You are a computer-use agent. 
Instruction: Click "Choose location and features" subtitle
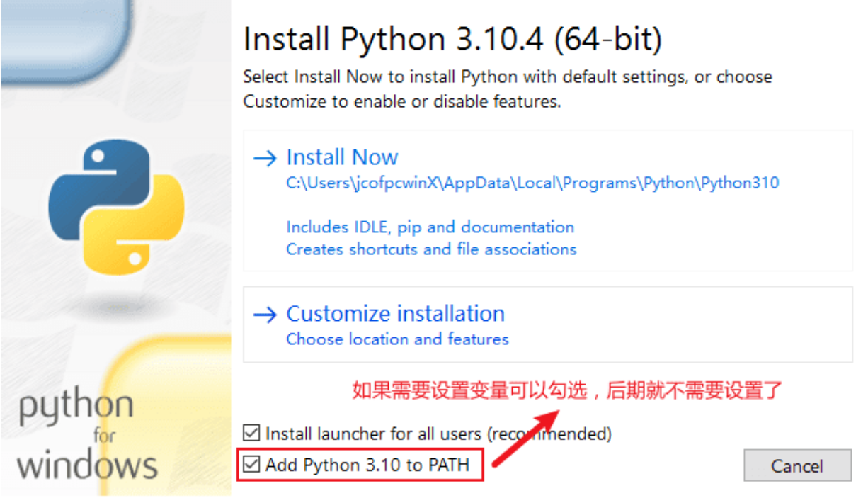coord(397,339)
